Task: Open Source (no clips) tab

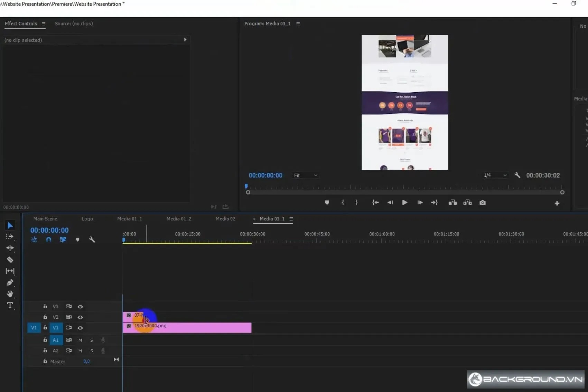Action: 74,24
